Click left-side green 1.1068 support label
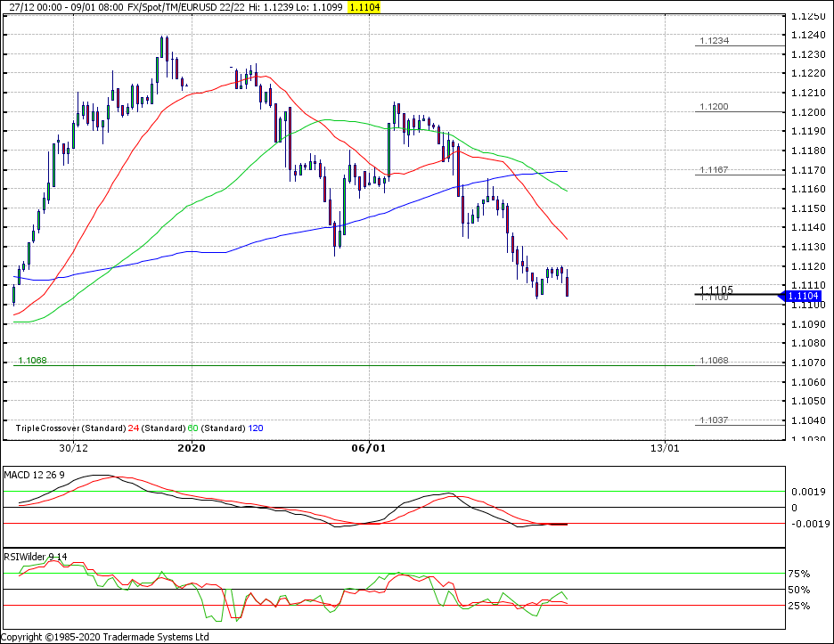The height and width of the screenshot is (644, 834). pos(32,360)
